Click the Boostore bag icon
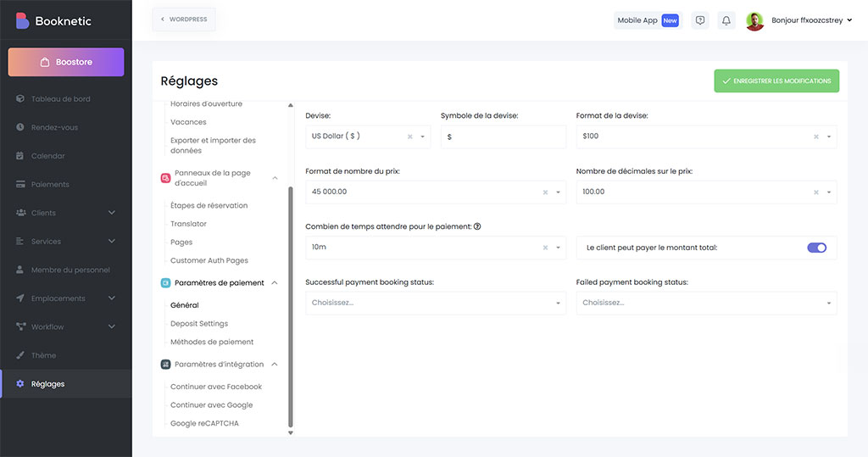The width and height of the screenshot is (868, 457). click(x=45, y=62)
